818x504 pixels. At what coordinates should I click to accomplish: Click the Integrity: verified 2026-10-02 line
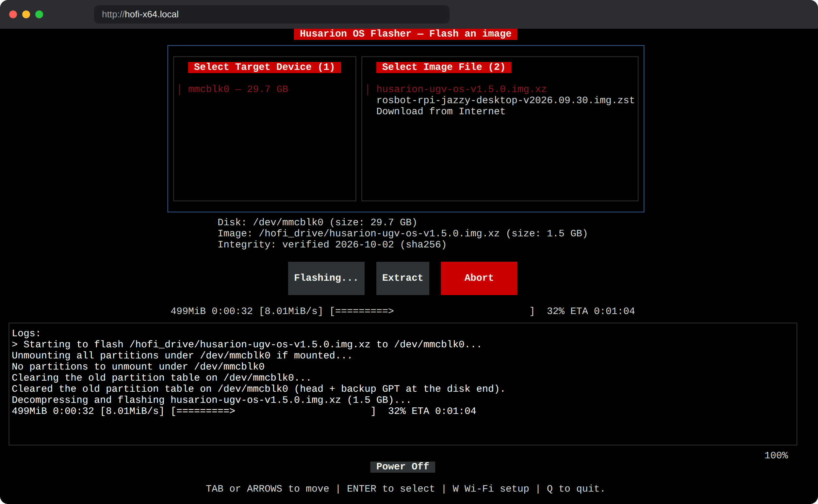point(332,245)
